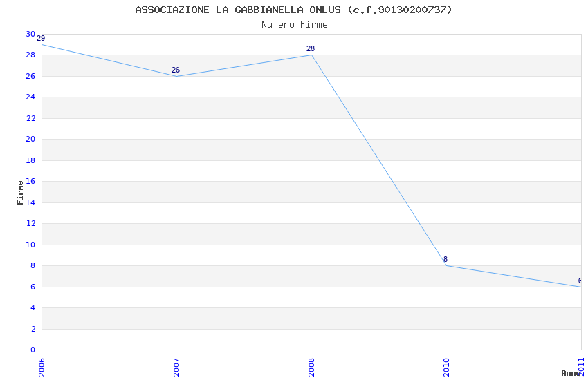The image size is (588, 380).
Task: Click the y-axis value 26
Action: (x=30, y=76)
